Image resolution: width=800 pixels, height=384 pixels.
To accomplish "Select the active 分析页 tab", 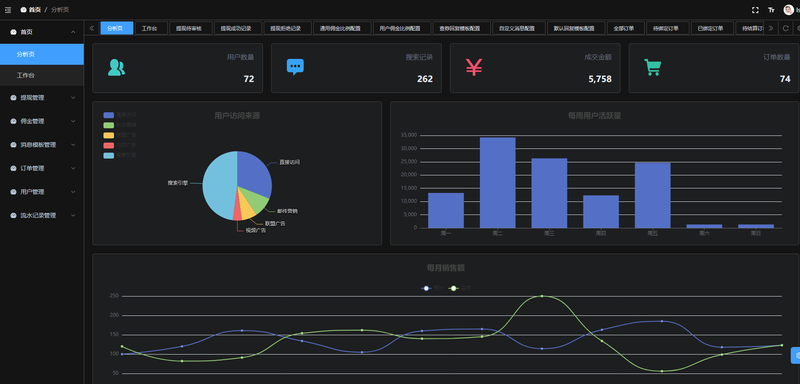I will [117, 28].
